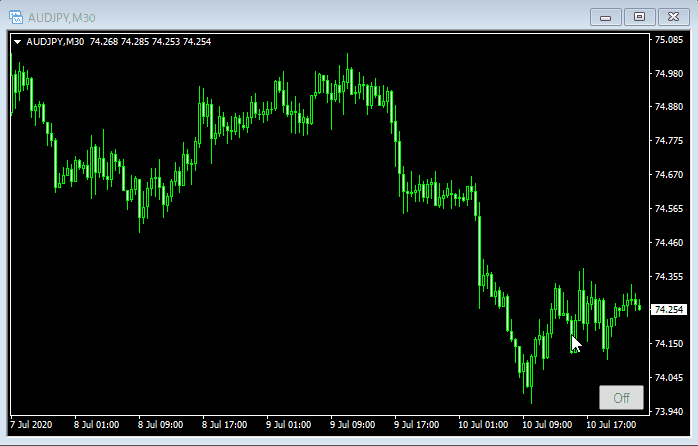Click the 74.670 price scale label

669,174
